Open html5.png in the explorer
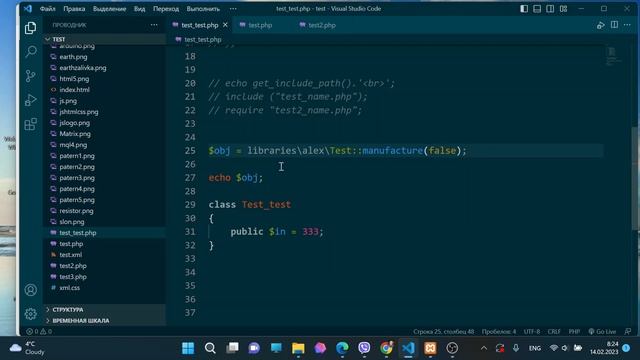 (74, 79)
